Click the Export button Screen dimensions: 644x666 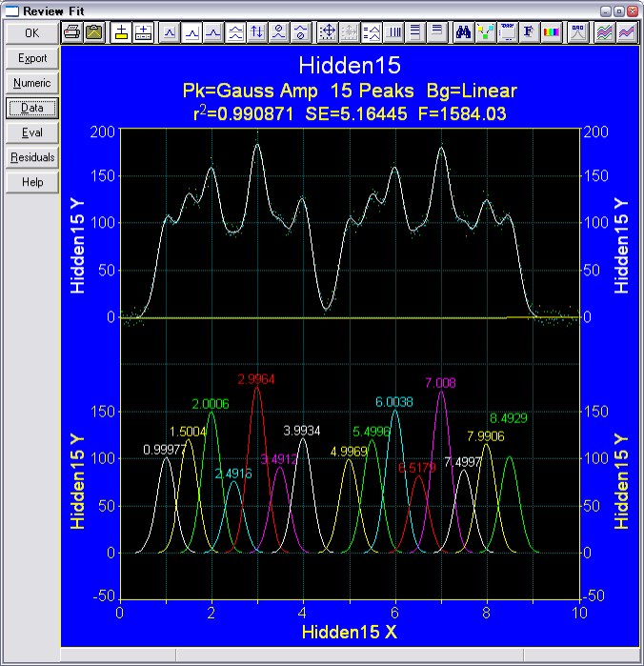tap(32, 58)
